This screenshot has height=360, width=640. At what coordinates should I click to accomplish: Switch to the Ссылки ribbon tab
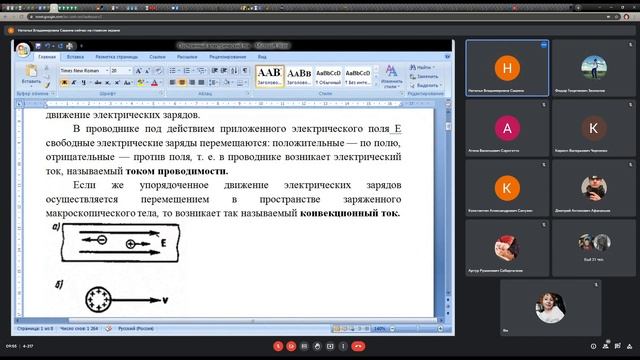157,57
